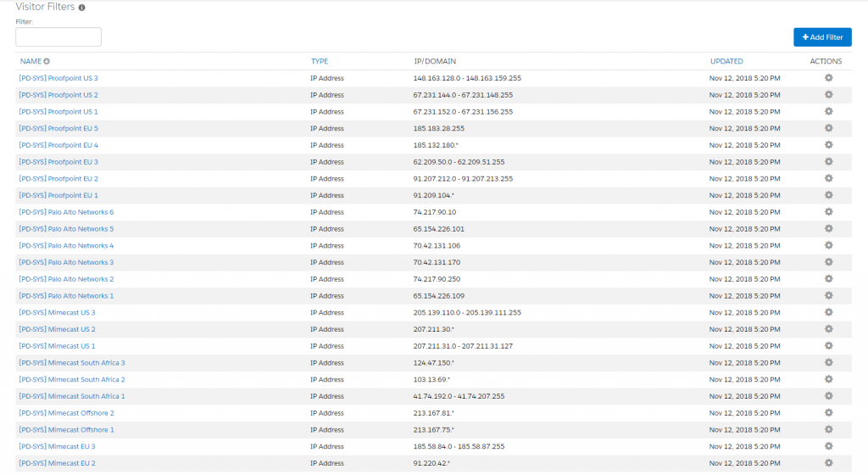Select the IP value 74.217.90.10
Screen dimensions: 868x475
click(x=435, y=212)
